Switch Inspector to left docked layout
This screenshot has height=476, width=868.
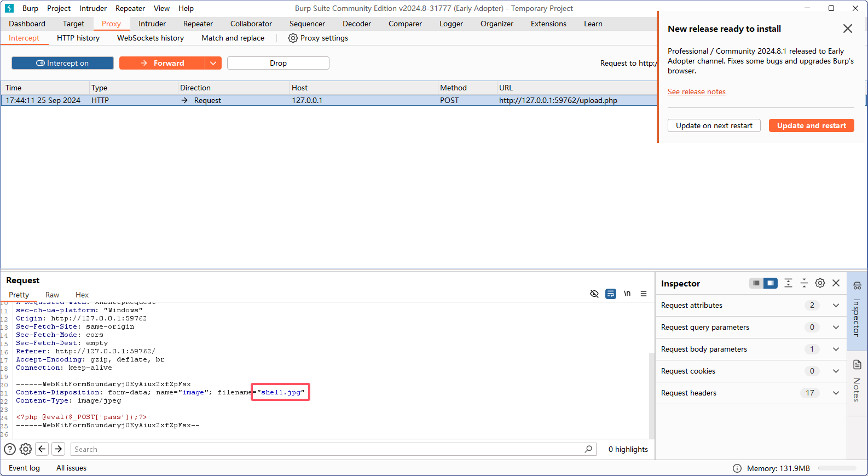tap(756, 283)
